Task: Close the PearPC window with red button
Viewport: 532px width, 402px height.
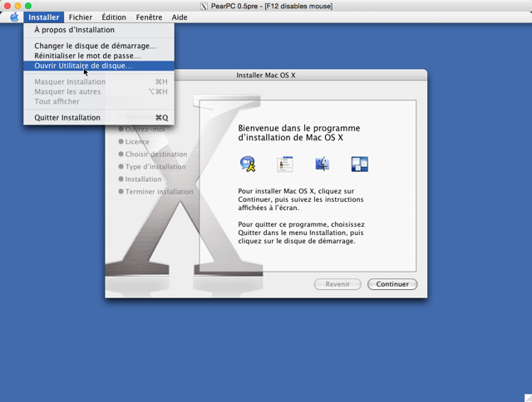Action: (7, 6)
